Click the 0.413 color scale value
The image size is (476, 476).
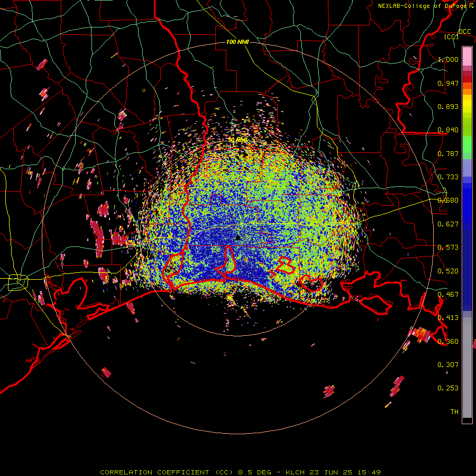coord(448,318)
